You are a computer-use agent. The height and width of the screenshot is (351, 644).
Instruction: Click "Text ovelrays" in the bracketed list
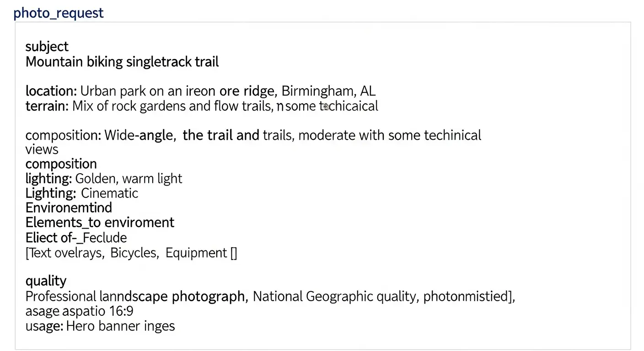coord(65,253)
